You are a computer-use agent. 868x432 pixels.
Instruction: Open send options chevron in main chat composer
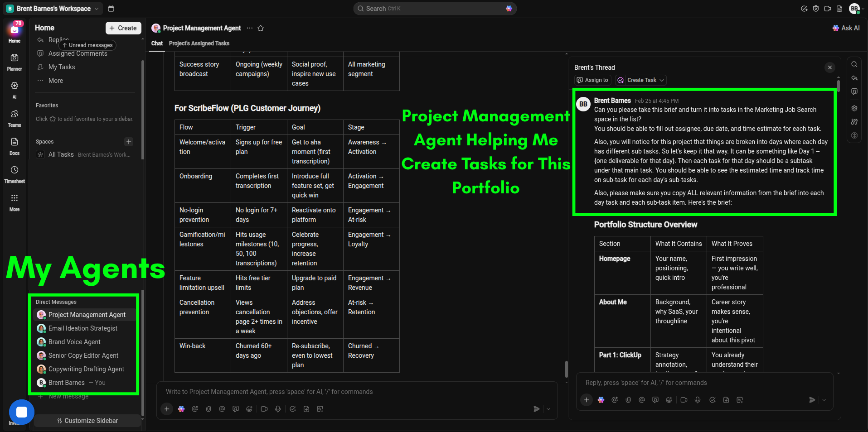pos(548,409)
